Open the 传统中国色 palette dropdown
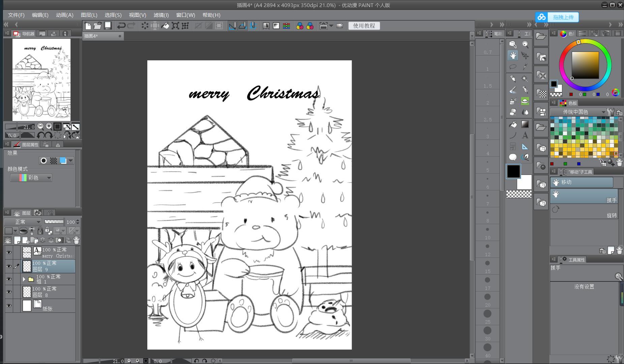624x364 pixels. (579, 112)
